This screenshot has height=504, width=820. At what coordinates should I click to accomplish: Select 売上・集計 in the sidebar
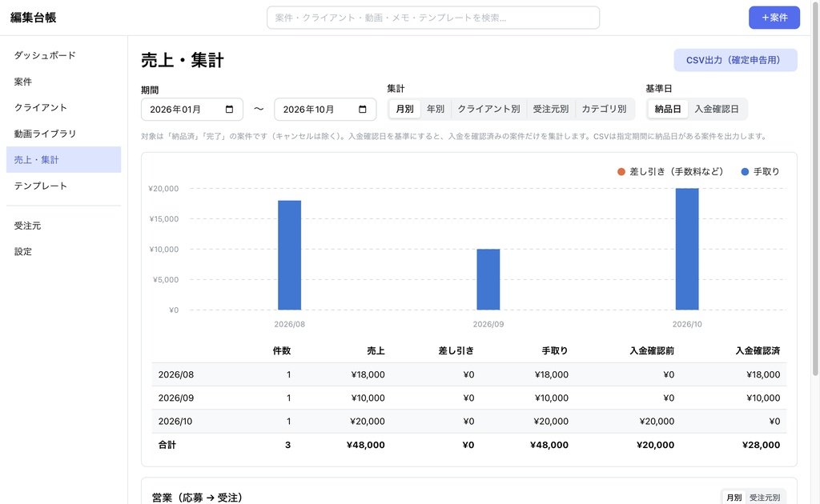tap(64, 160)
